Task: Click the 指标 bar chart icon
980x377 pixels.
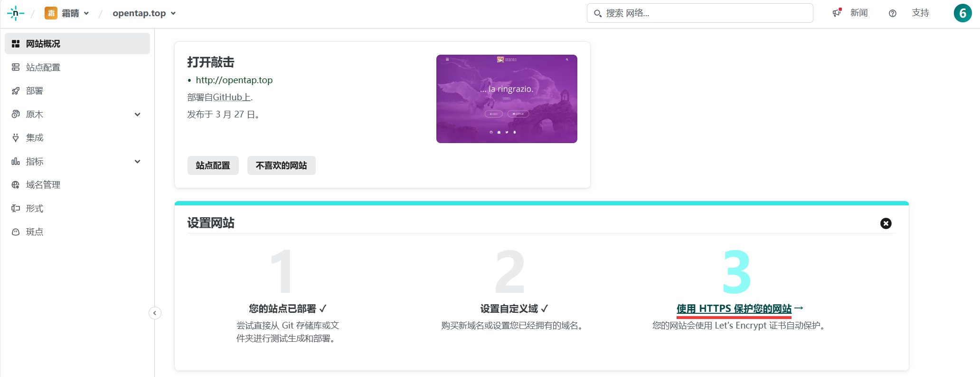Action: pyautogui.click(x=16, y=162)
